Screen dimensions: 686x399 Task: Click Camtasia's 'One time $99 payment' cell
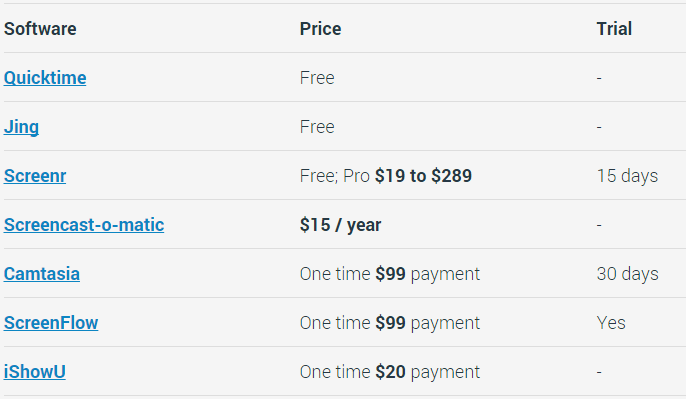390,274
